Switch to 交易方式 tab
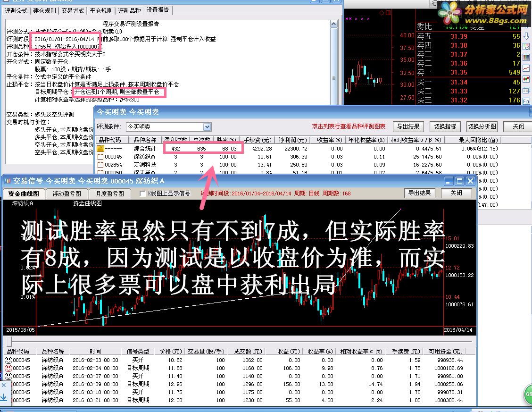This screenshot has height=412, width=532. coord(73,10)
